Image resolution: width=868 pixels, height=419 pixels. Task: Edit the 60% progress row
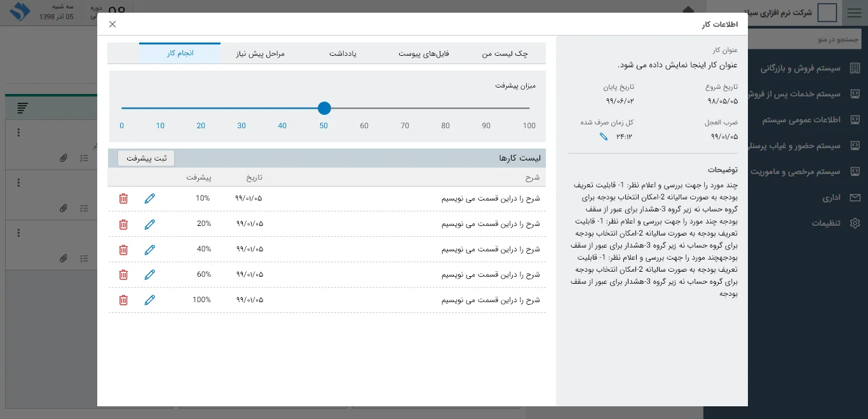click(150, 275)
